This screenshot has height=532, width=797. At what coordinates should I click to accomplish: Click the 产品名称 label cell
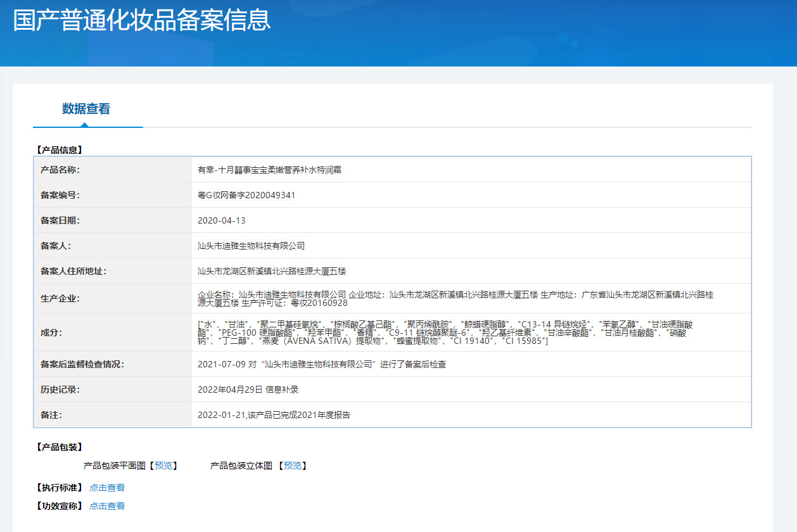click(x=112, y=170)
